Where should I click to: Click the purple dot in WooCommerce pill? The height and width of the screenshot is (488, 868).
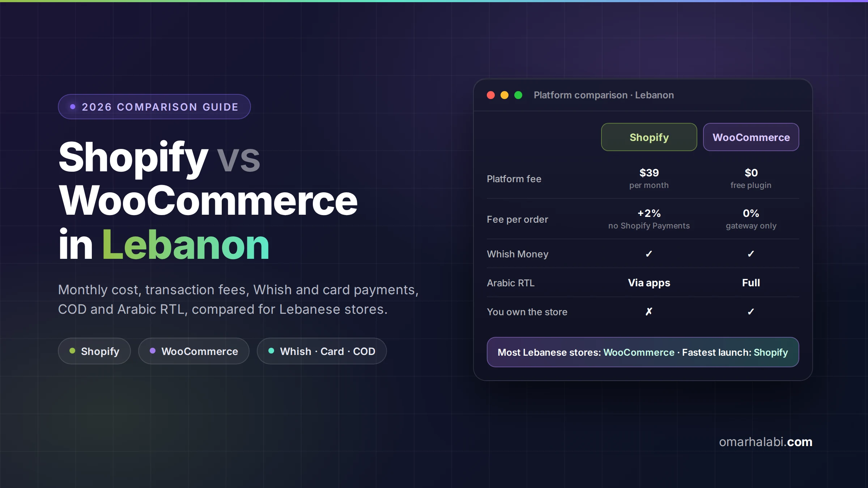[x=153, y=351]
